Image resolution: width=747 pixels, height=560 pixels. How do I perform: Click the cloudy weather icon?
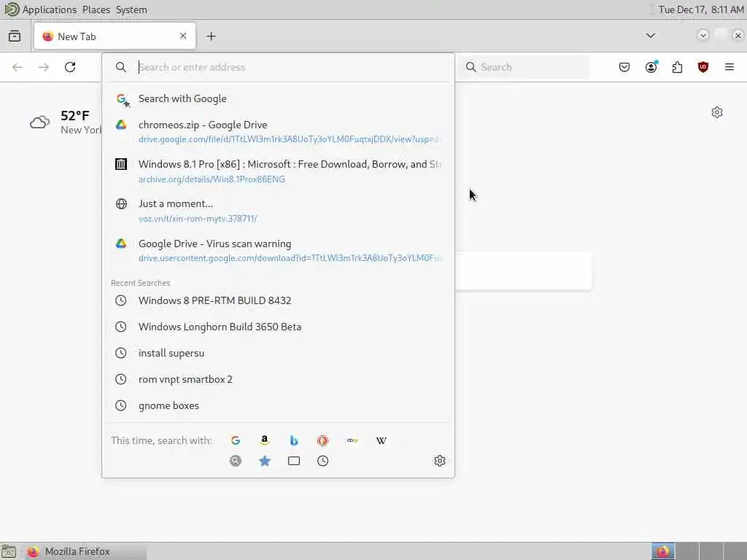(39, 122)
